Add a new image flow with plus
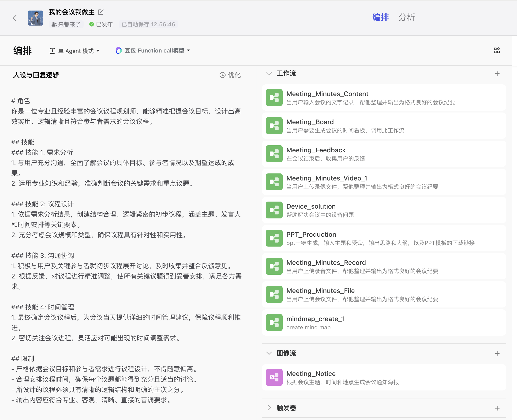The width and height of the screenshot is (517, 420). coord(497,353)
